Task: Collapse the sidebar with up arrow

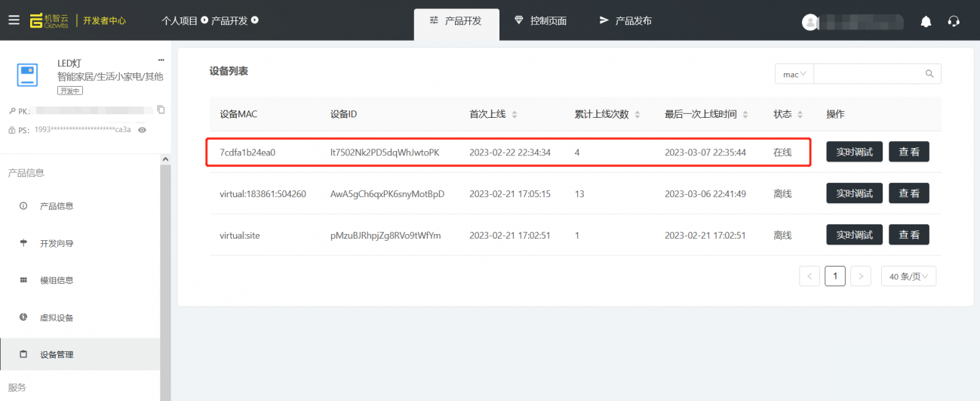Action: (x=165, y=159)
